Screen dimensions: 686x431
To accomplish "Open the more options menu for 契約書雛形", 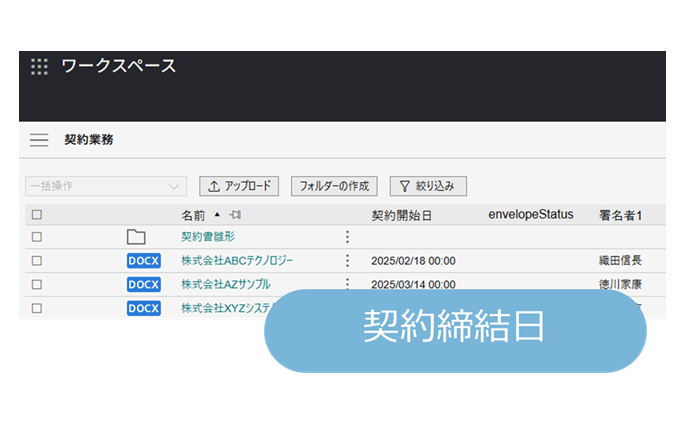I will point(347,237).
